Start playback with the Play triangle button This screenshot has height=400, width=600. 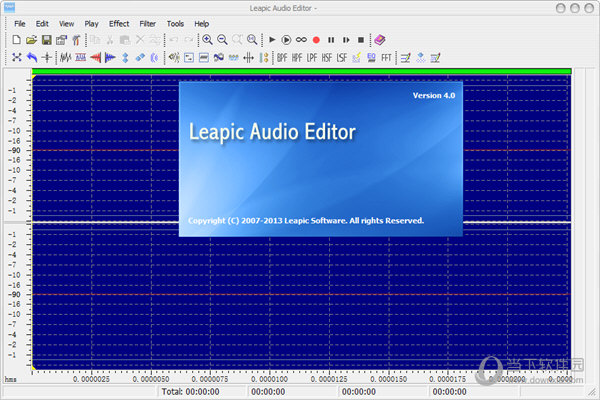[x=272, y=40]
